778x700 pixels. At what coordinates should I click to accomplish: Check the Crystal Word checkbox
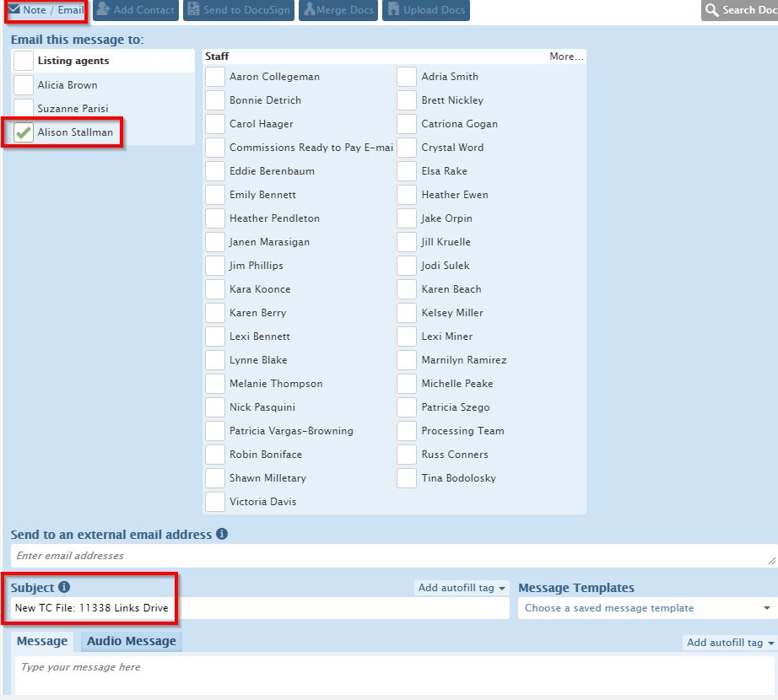(407, 148)
